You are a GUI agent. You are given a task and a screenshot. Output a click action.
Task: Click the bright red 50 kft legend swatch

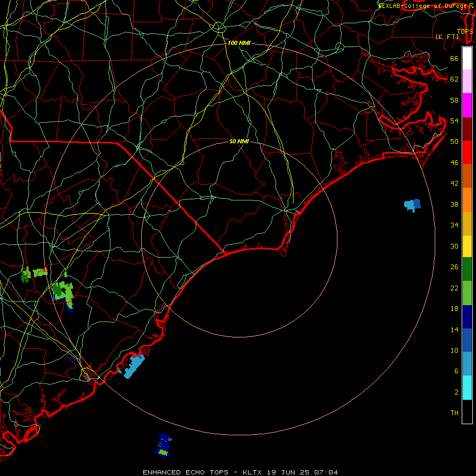(467, 152)
